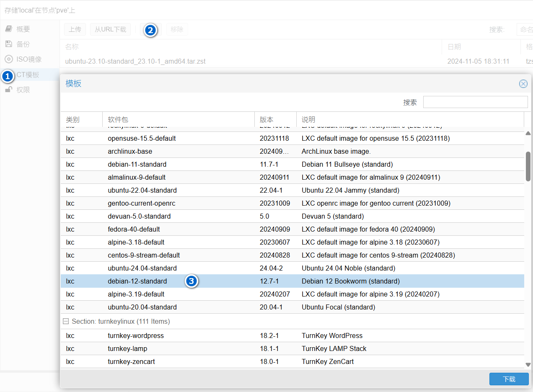This screenshot has height=392, width=533.
Task: Select the centos-9-stream-default template
Action: point(292,255)
